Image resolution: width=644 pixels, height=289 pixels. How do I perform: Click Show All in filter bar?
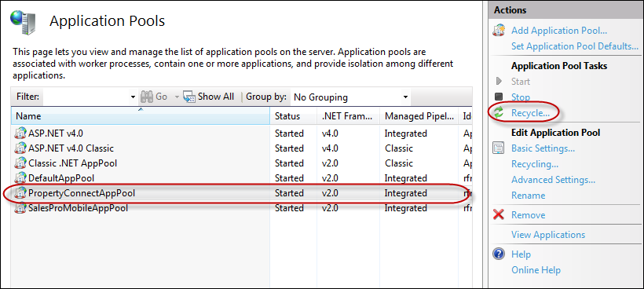(x=216, y=97)
